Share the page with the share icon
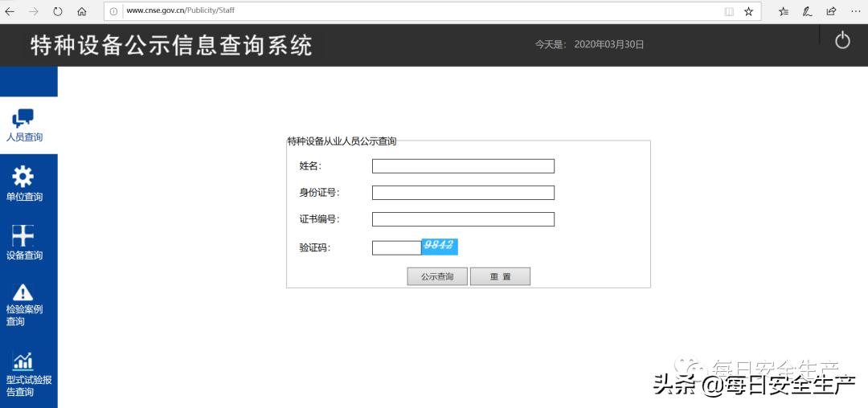 831,11
